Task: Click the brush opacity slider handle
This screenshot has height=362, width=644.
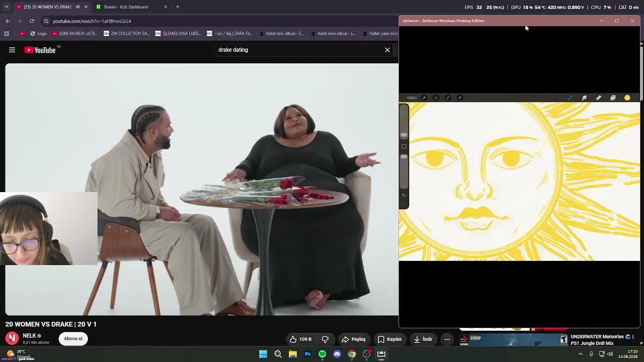Action: (404, 157)
